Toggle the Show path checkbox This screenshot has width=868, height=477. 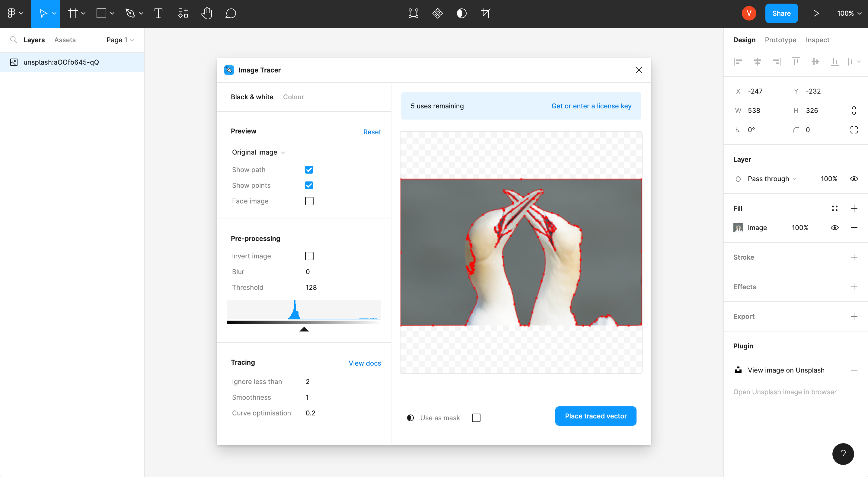309,170
